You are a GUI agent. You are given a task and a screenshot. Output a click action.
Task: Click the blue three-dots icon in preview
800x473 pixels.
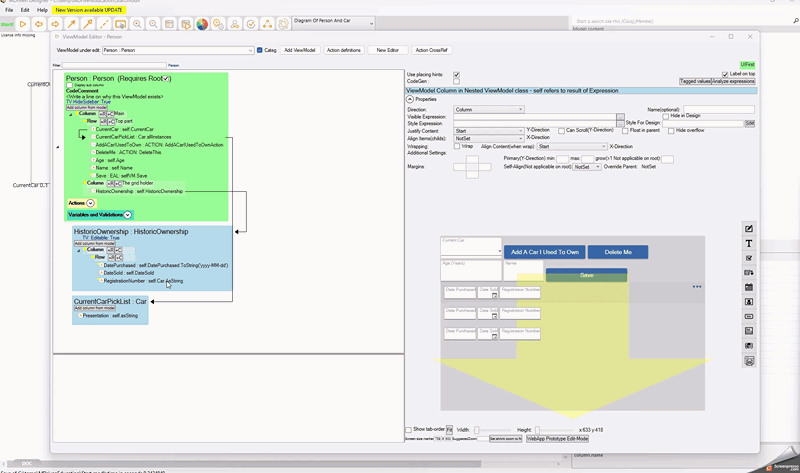point(697,287)
